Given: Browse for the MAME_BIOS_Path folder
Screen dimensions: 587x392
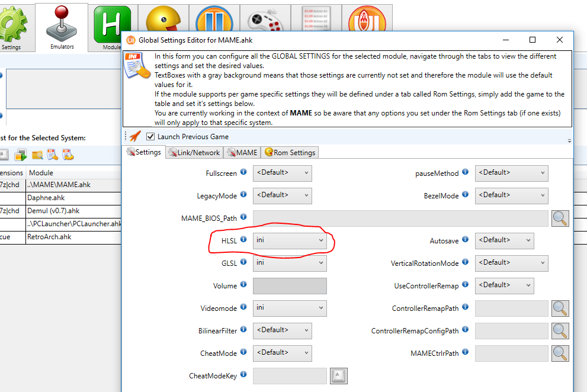Looking at the screenshot, I should click(560, 219).
